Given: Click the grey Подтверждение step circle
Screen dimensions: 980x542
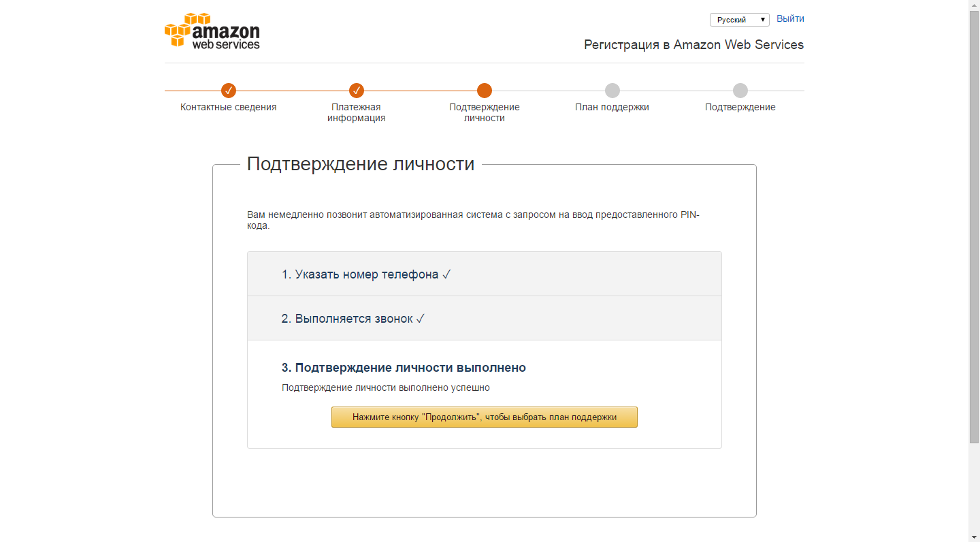Looking at the screenshot, I should (740, 91).
